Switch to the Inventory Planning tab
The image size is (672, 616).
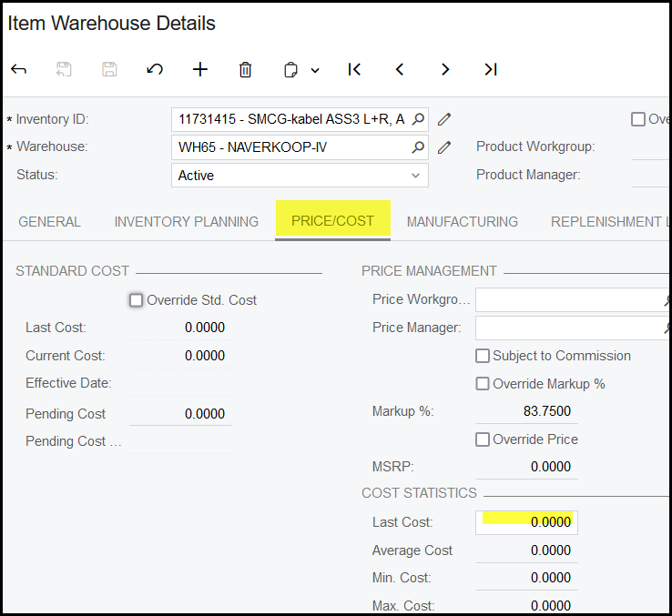(x=186, y=222)
